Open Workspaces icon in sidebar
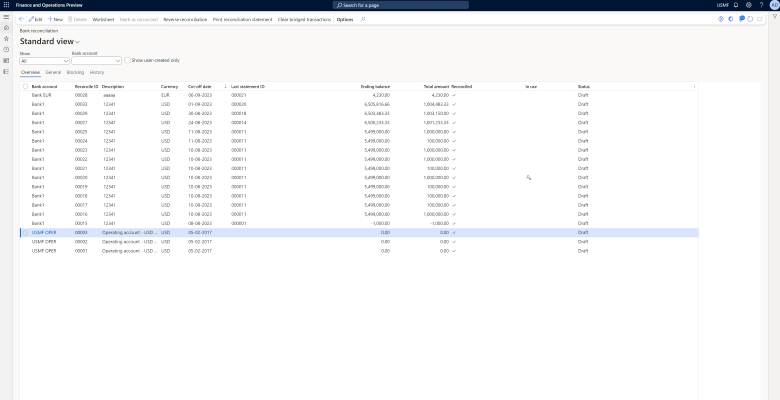The image size is (780, 400). [6, 60]
